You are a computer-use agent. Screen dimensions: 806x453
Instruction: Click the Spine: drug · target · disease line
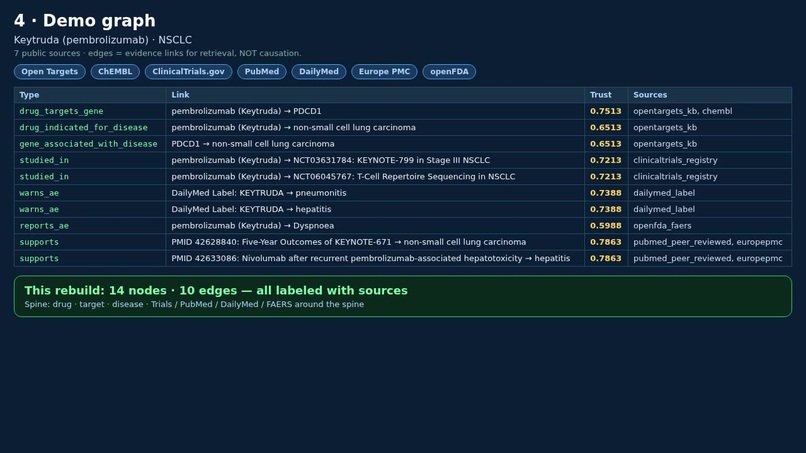coord(194,304)
